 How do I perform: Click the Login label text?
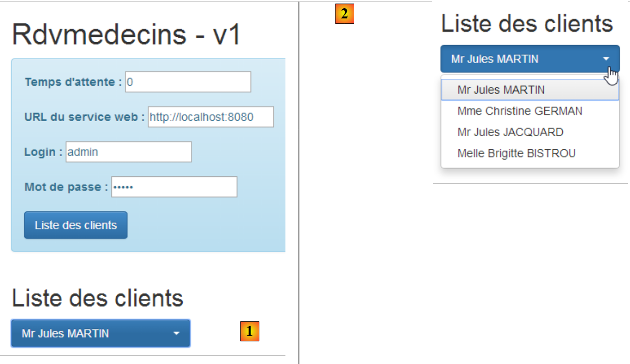click(43, 152)
